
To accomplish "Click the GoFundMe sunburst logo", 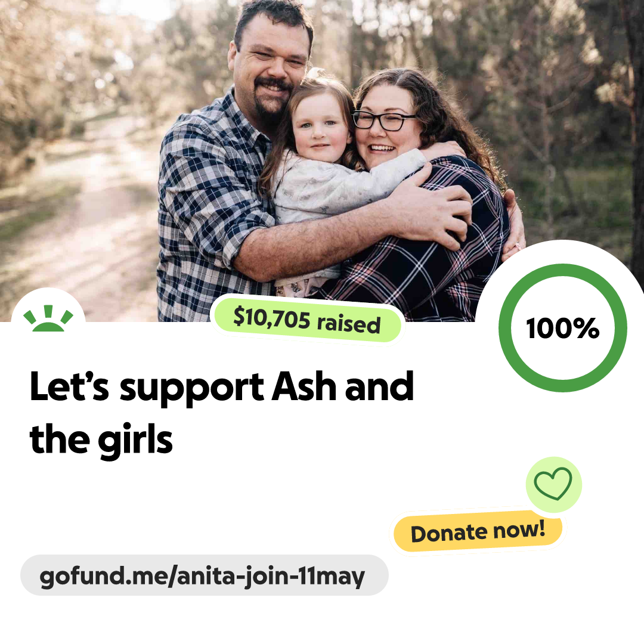I will tap(48, 318).
